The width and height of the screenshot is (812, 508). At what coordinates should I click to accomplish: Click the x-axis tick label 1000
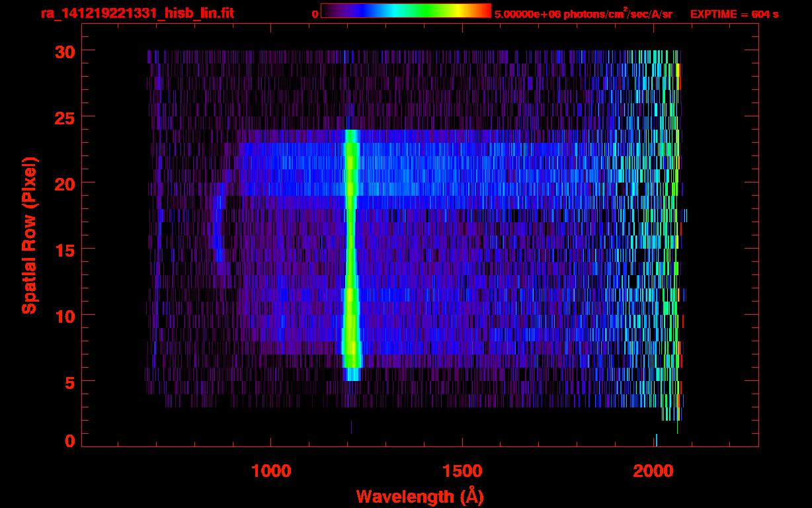click(271, 471)
